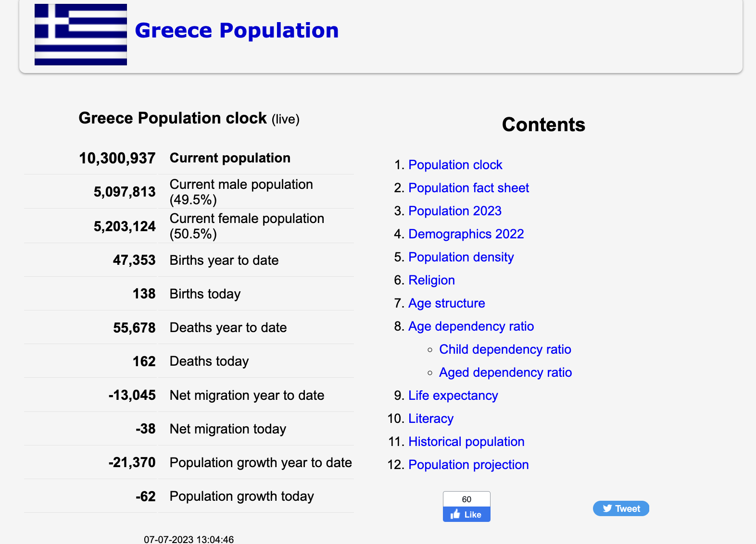Open the Literacy link
Screen dimensions: 756x544
(x=431, y=419)
